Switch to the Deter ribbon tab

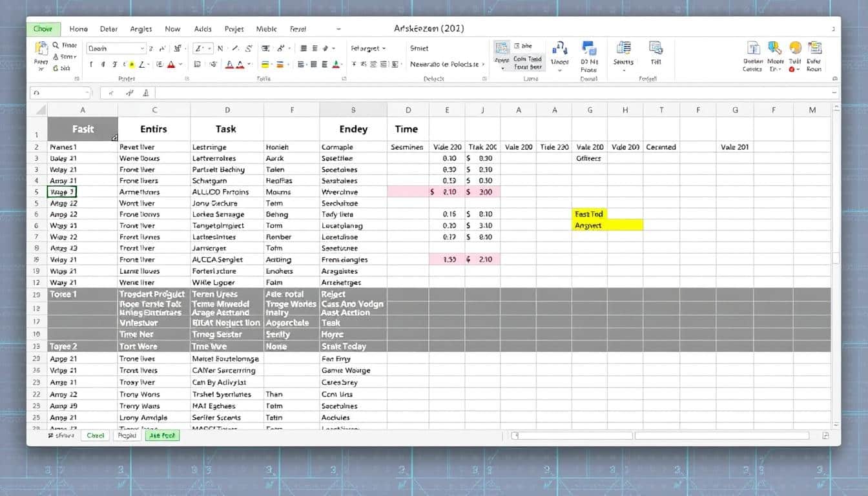109,29
